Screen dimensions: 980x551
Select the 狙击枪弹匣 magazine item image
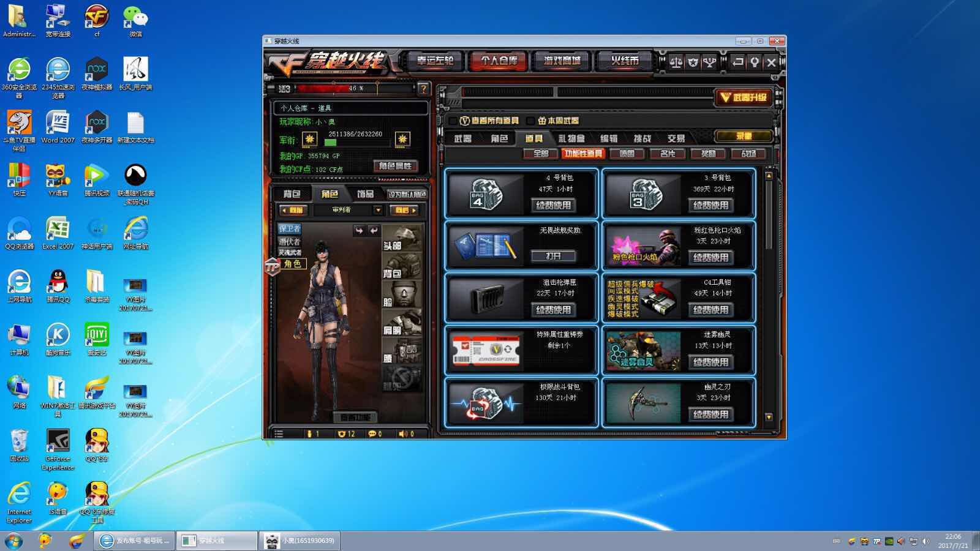pos(486,298)
